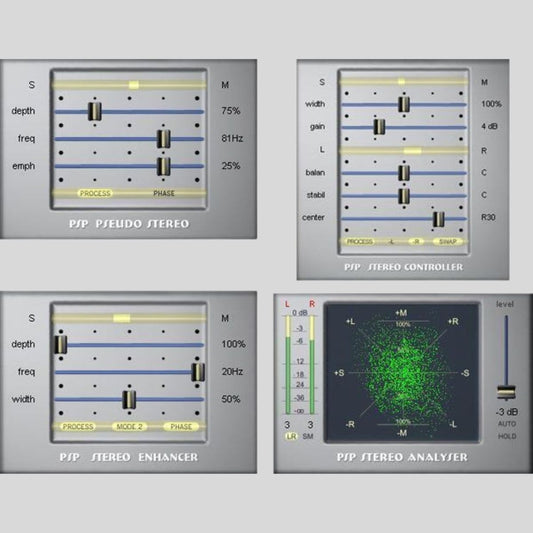Toggle MODE 2 in Stereo Enhancer
533x533 pixels.
coord(129,427)
